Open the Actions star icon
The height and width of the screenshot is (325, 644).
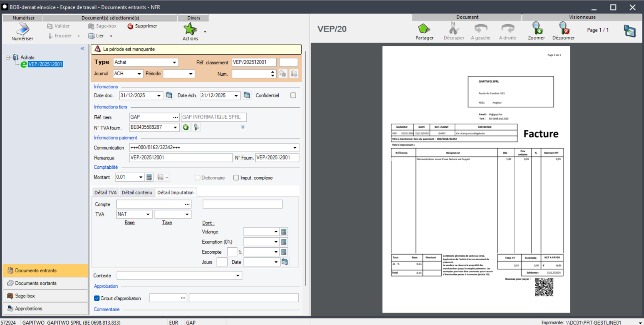(x=190, y=29)
